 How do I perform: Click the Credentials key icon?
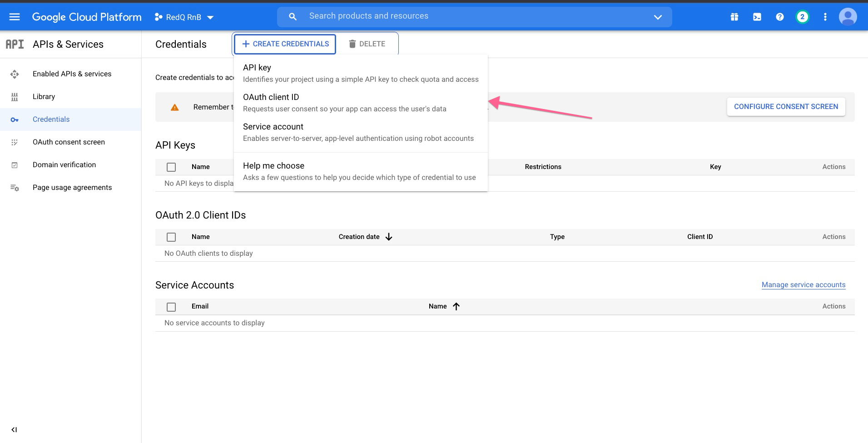(15, 119)
